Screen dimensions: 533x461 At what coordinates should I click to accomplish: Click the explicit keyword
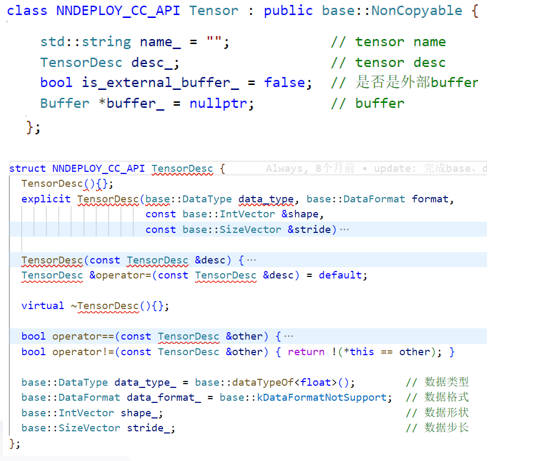click(46, 199)
